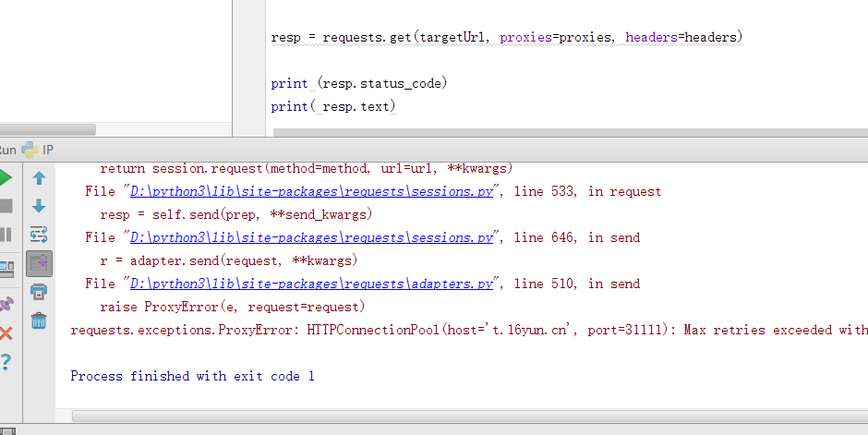
Task: Clear all console output with trash icon
Action: pyautogui.click(x=39, y=320)
